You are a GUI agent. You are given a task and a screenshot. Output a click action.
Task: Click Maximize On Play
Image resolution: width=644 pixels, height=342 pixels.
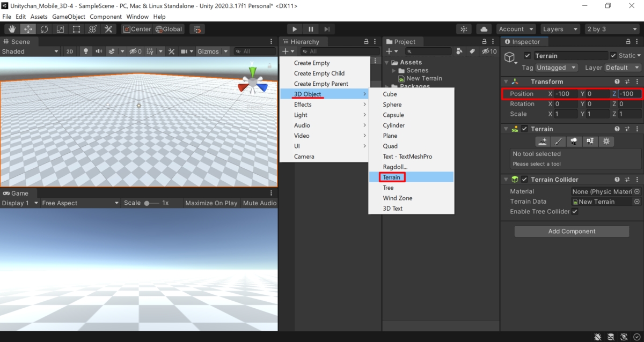click(x=211, y=203)
